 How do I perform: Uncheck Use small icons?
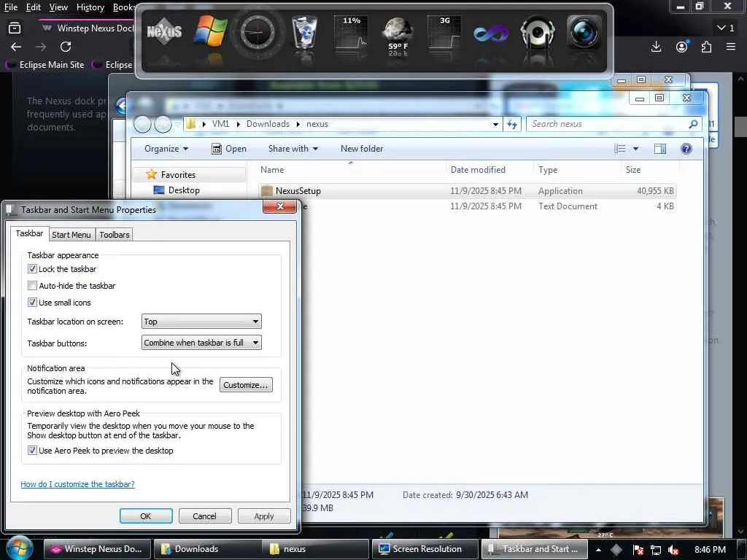pos(32,303)
